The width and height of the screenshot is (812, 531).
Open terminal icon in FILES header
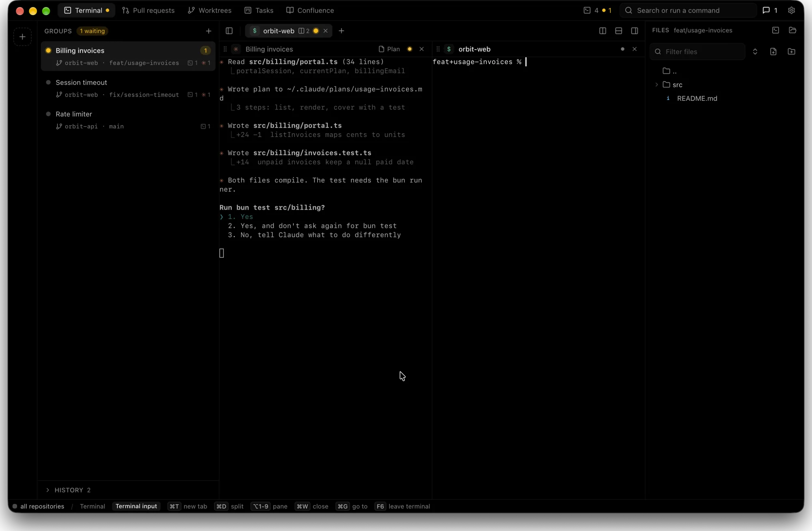pos(775,30)
